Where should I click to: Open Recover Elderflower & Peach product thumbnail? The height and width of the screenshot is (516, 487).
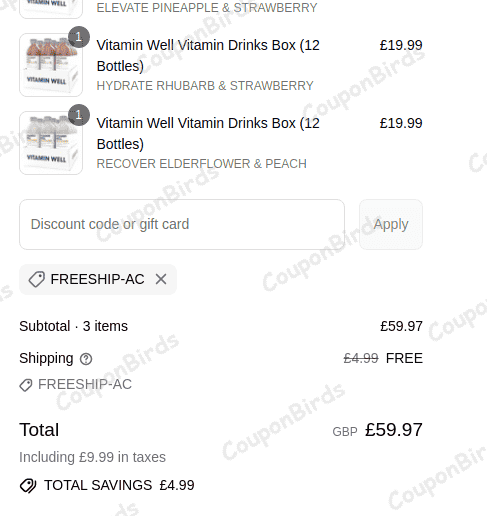point(51,143)
